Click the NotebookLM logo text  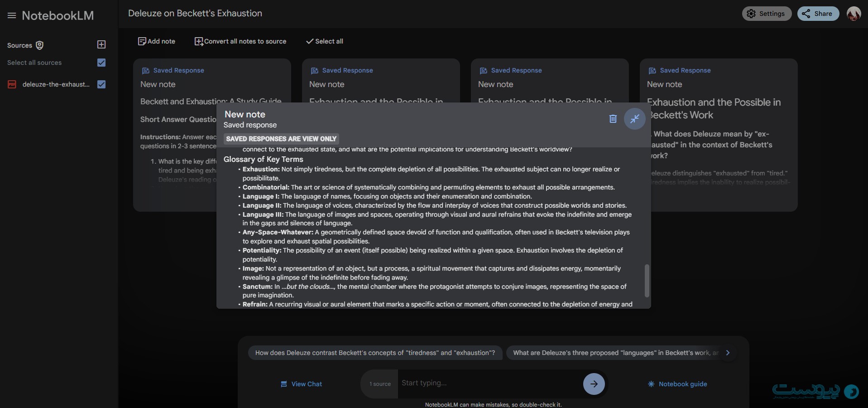coord(58,15)
